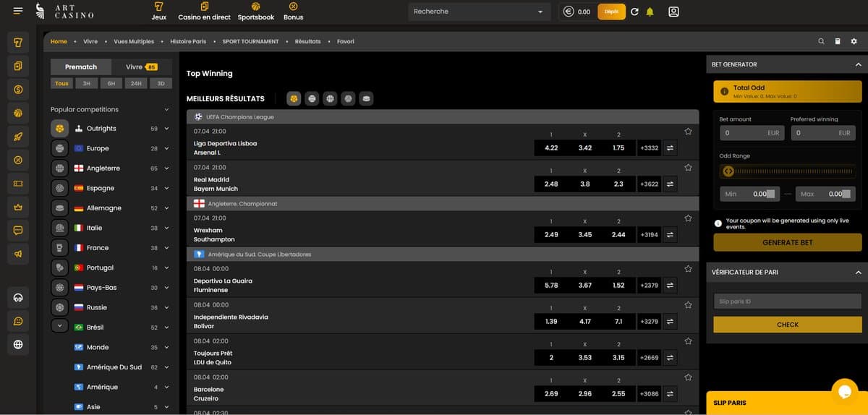This screenshot has width=868, height=415.
Task: Select the 24H time filter
Action: pos(136,83)
